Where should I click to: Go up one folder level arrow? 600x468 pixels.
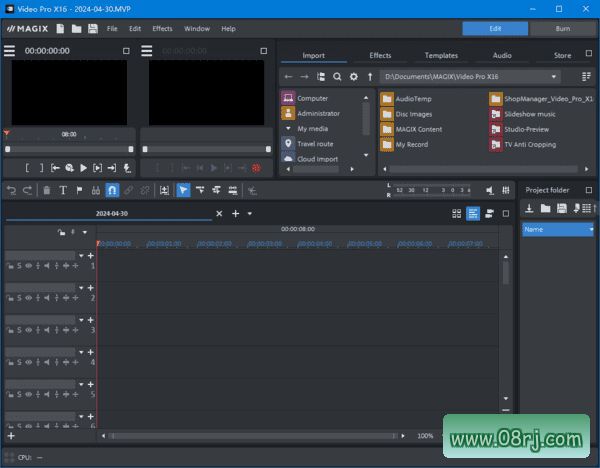[x=370, y=77]
